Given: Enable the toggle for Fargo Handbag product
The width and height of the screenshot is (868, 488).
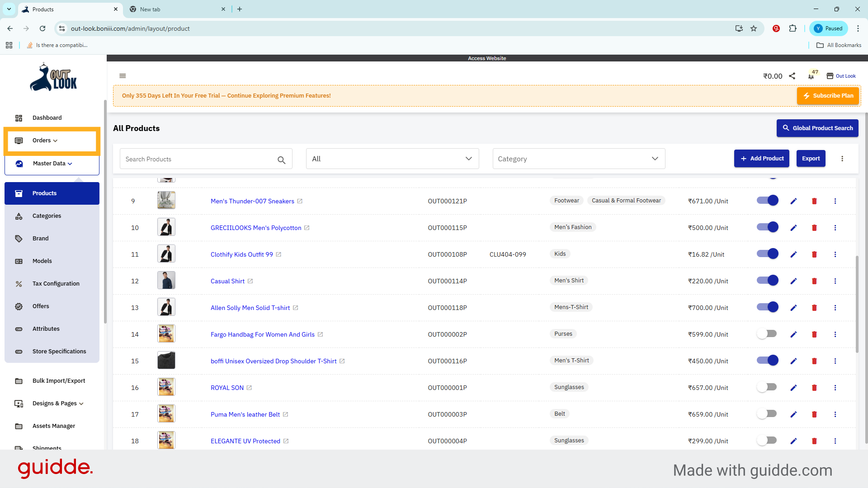Looking at the screenshot, I should pos(767,334).
